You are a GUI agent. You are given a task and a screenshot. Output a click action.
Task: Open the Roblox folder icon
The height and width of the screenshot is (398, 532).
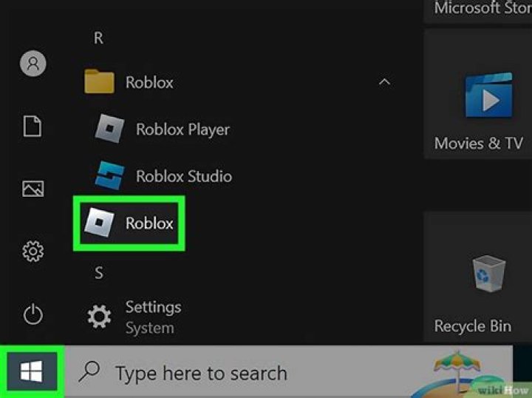(99, 81)
